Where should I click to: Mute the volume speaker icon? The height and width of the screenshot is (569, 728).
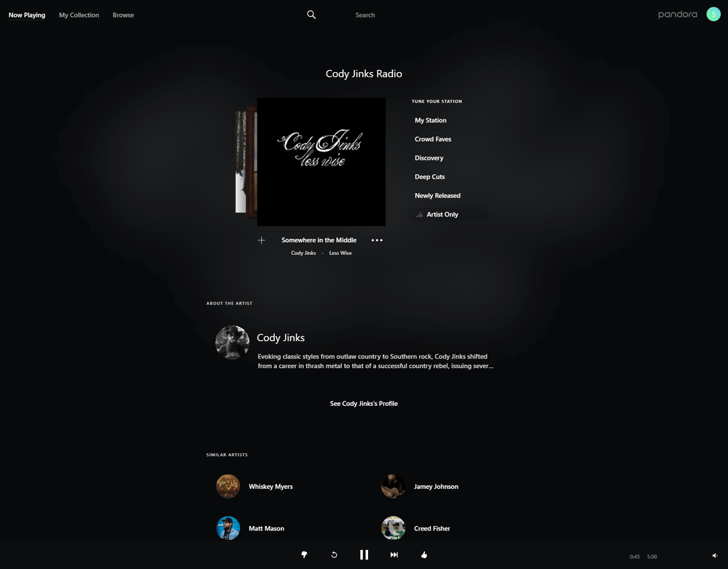715,556
